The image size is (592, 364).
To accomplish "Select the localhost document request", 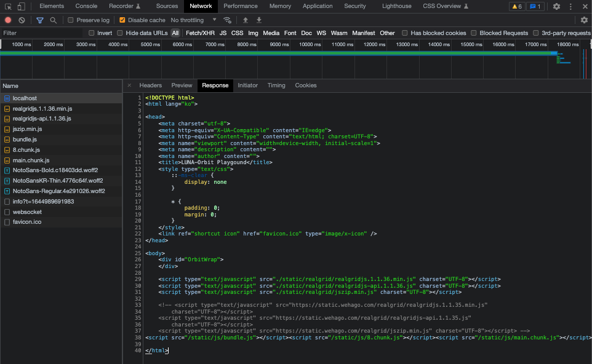I will click(x=61, y=98).
